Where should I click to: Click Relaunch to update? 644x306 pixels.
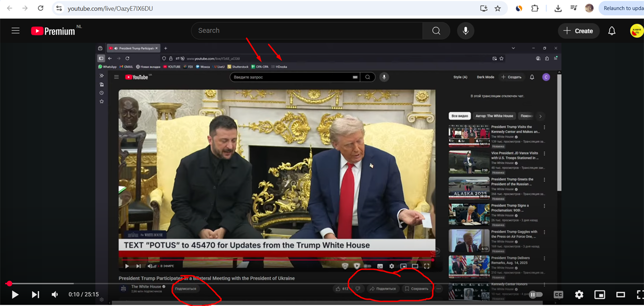click(621, 8)
